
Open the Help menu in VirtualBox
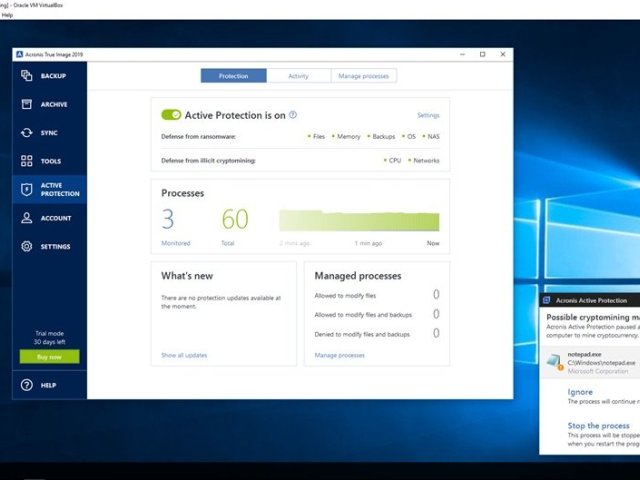7,15
